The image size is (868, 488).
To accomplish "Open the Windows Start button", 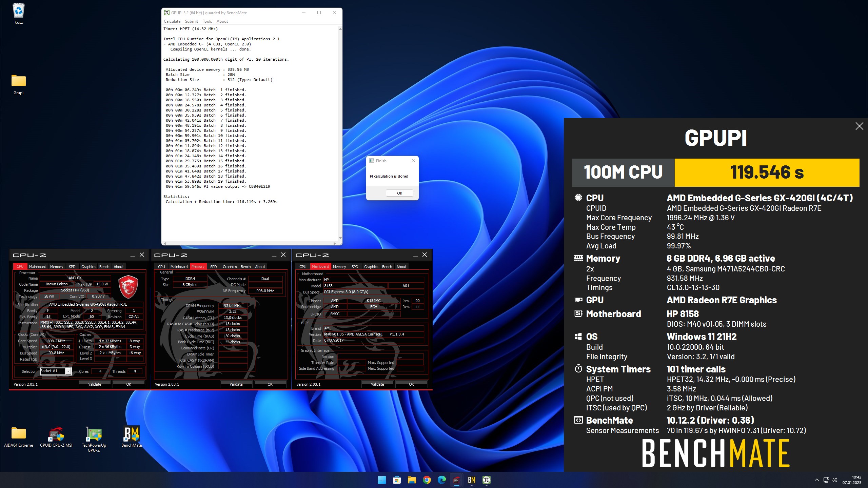I will [382, 480].
